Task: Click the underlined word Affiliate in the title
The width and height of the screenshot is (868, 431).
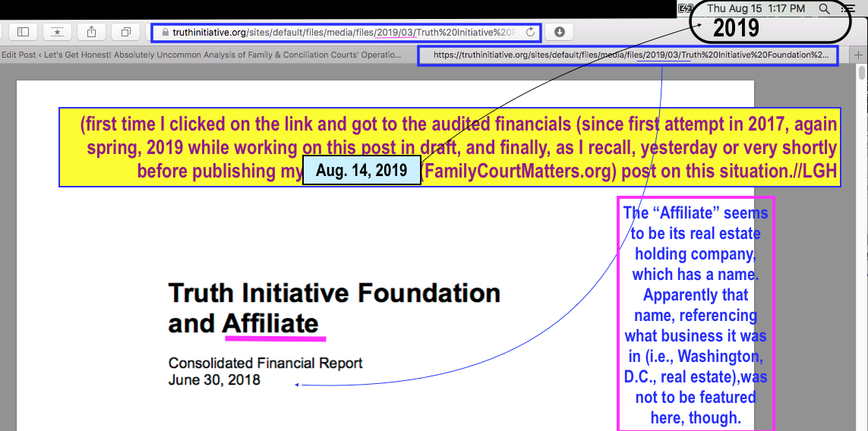Action: [x=270, y=323]
